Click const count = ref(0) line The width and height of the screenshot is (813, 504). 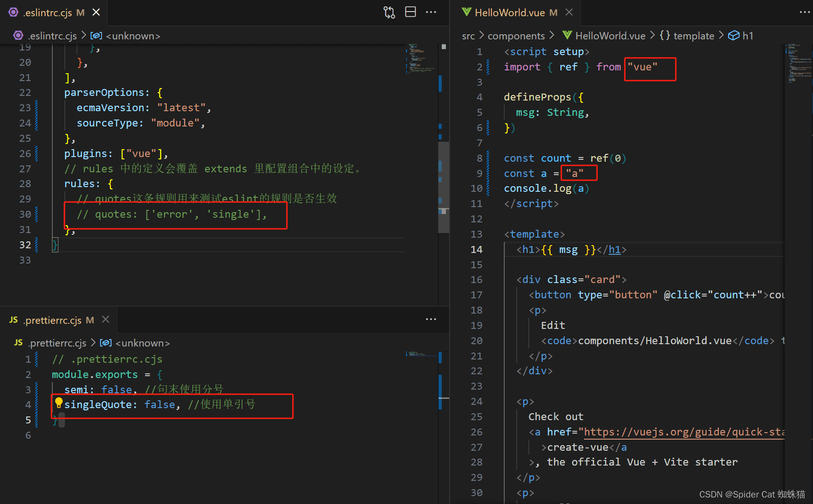[x=565, y=158]
